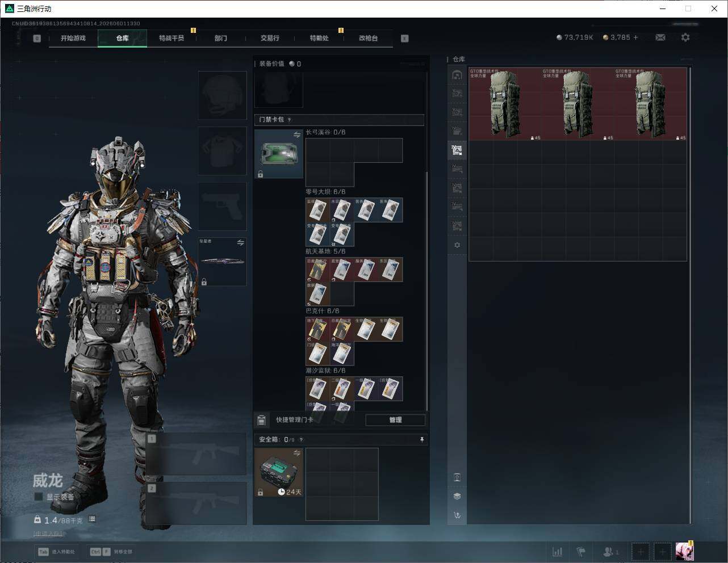728x563 pixels.
Task: Click the warehouse grid vertical scrollbar
Action: tap(691, 295)
